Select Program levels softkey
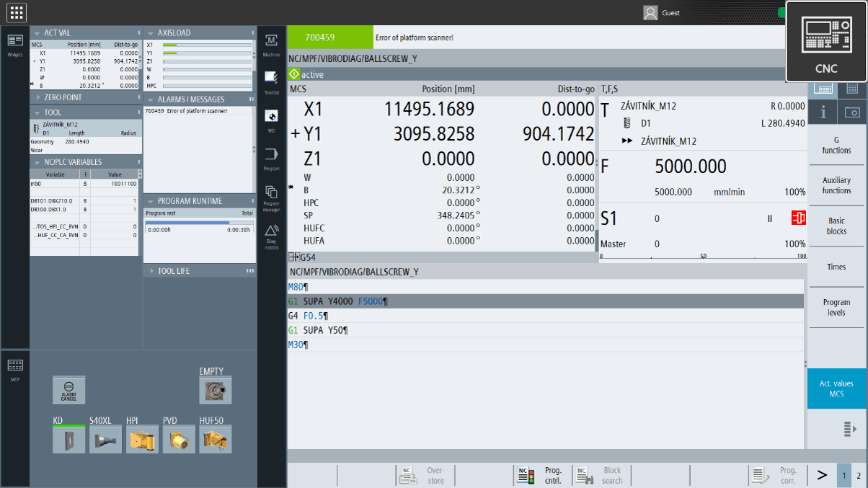 [x=836, y=307]
